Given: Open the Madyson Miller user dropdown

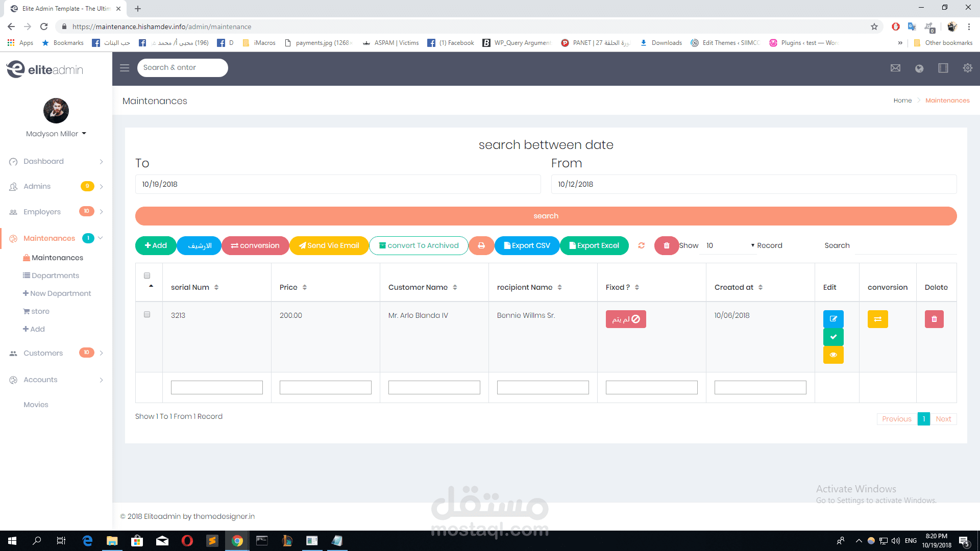Looking at the screenshot, I should pos(56,134).
